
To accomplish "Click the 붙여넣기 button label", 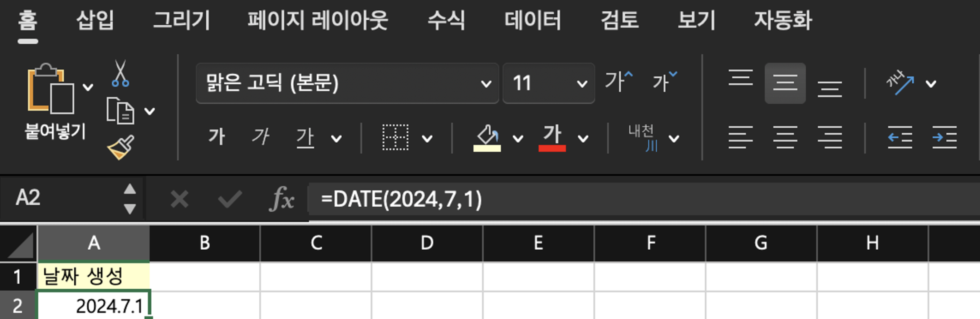I will [x=55, y=132].
